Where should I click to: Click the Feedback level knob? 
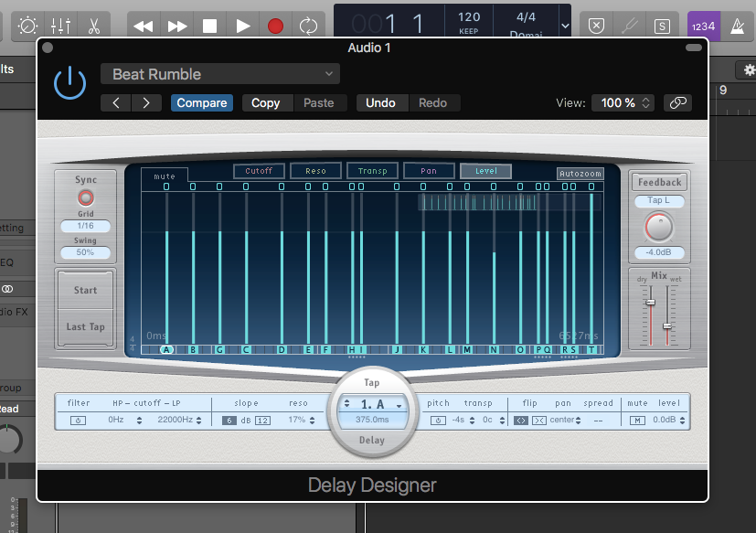coord(657,228)
